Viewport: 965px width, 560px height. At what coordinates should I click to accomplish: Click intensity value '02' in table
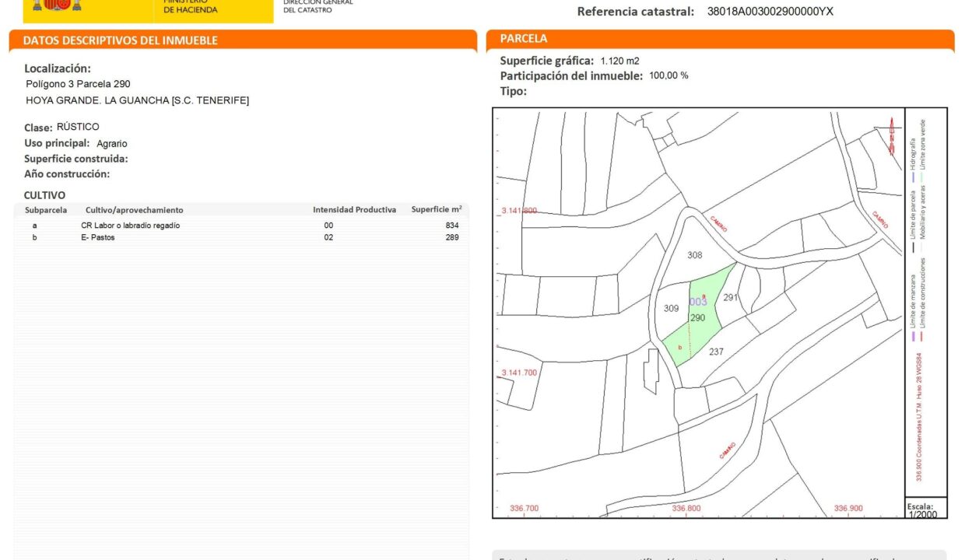(328, 237)
